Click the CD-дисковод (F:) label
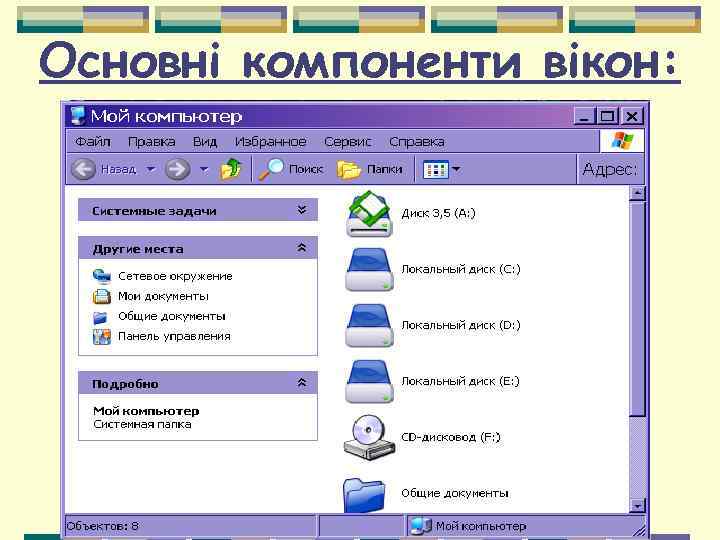 (x=451, y=437)
